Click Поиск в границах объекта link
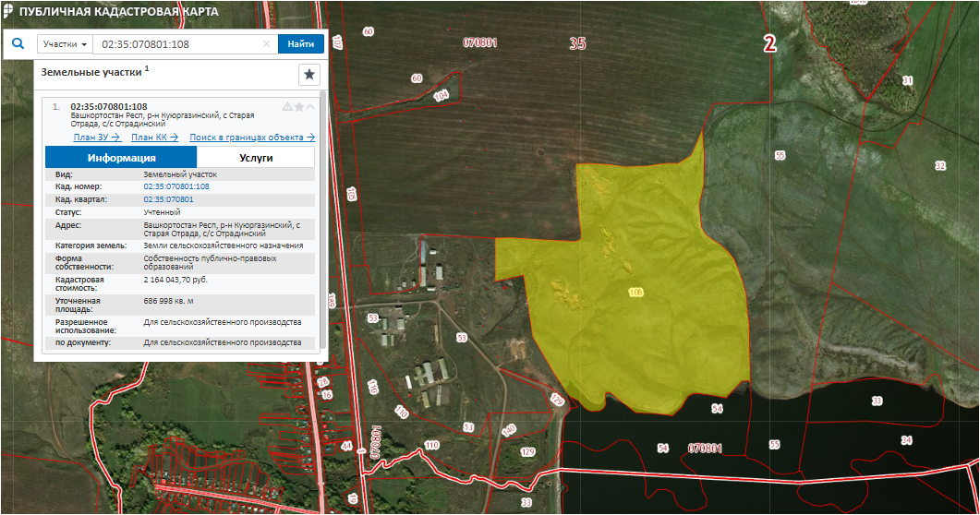This screenshot has height=515, width=980. point(251,138)
